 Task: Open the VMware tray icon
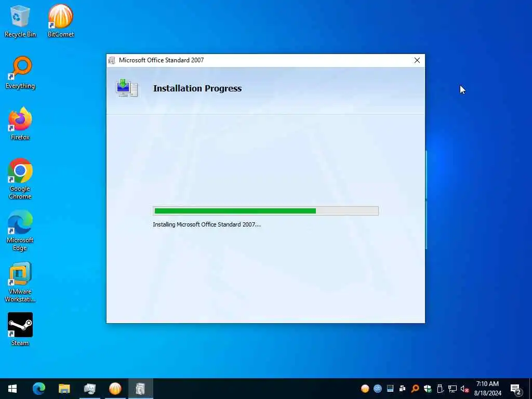click(x=403, y=389)
